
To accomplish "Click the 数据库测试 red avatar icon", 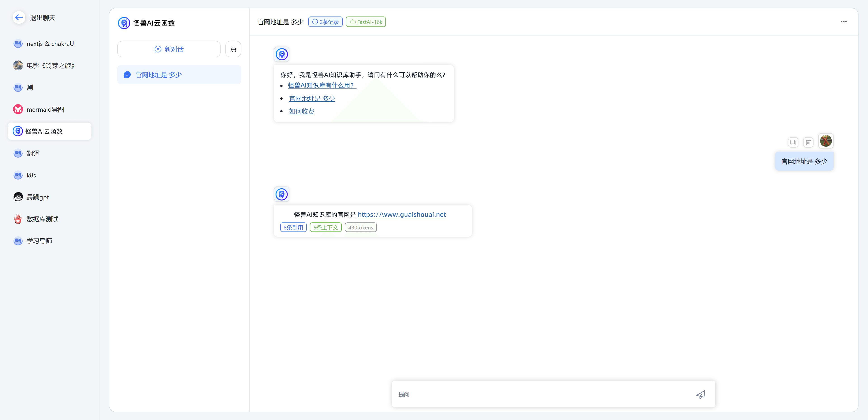I will tap(18, 219).
